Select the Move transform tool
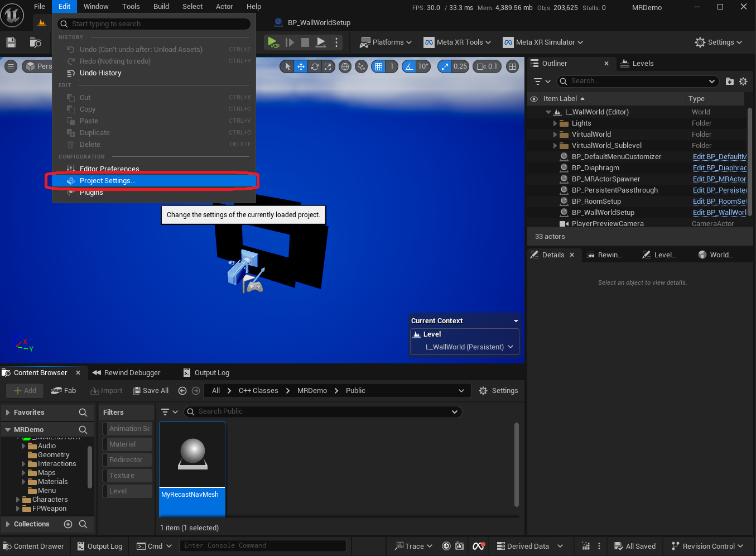Viewport: 756px width, 556px height. [301, 66]
